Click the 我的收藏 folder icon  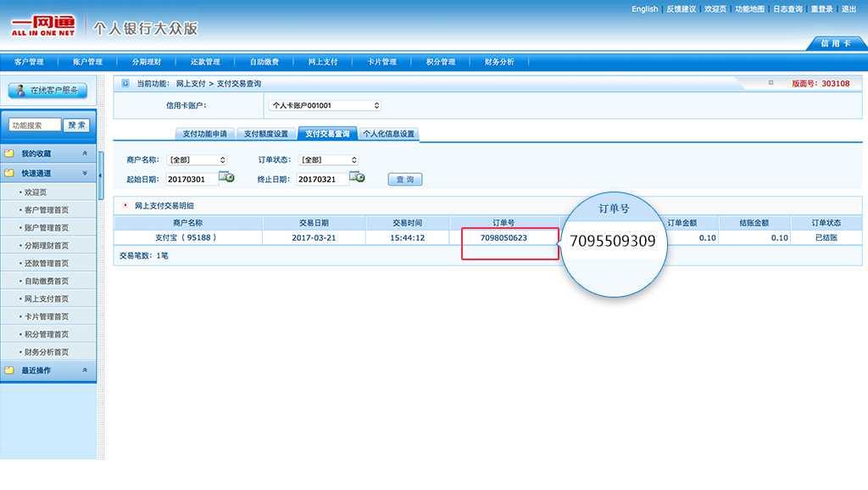[x=9, y=154]
